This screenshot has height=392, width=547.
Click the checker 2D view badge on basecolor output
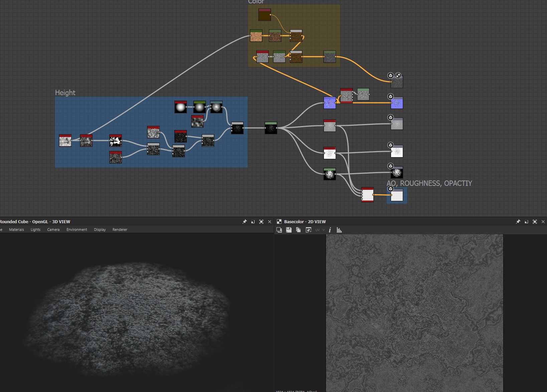coord(398,75)
